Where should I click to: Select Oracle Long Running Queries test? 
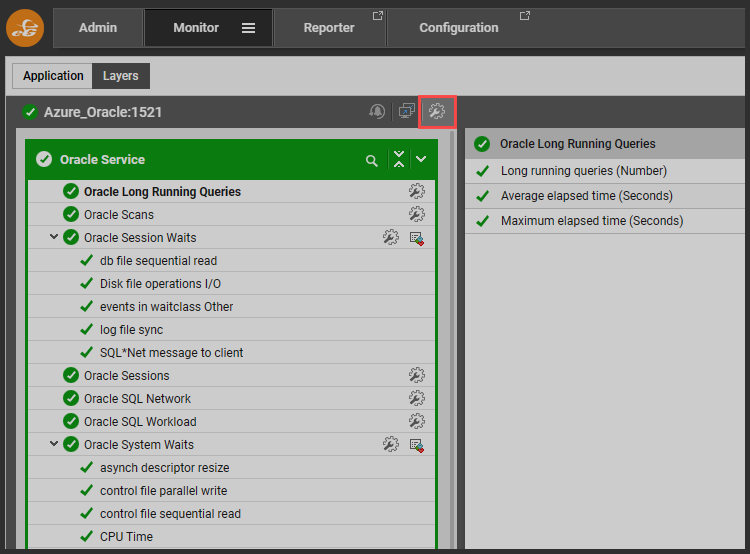click(163, 192)
